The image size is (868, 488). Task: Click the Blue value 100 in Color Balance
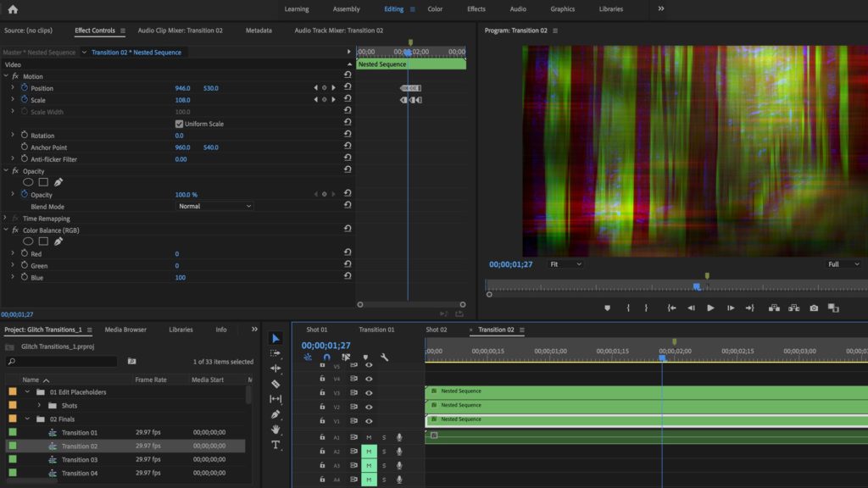coord(181,278)
